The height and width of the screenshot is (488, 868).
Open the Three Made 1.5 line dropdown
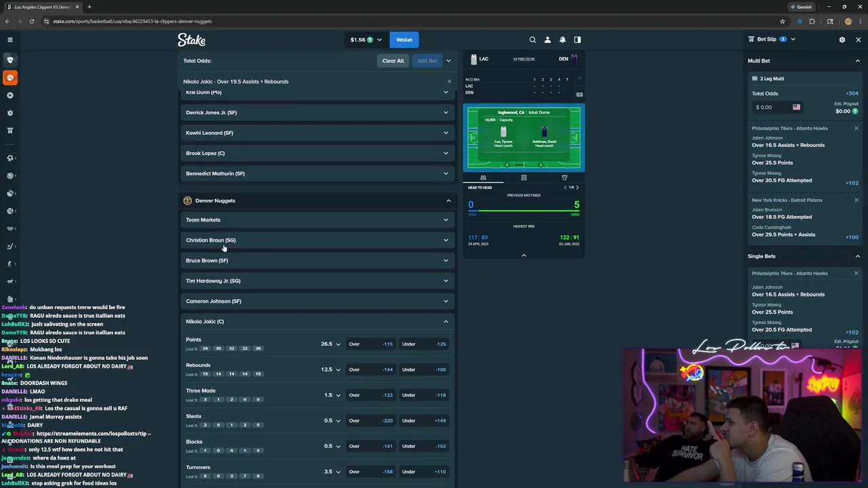[x=332, y=395]
